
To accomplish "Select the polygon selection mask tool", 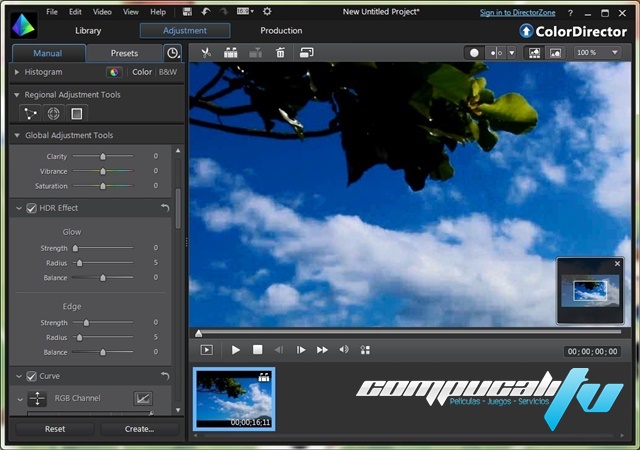I will [x=31, y=114].
